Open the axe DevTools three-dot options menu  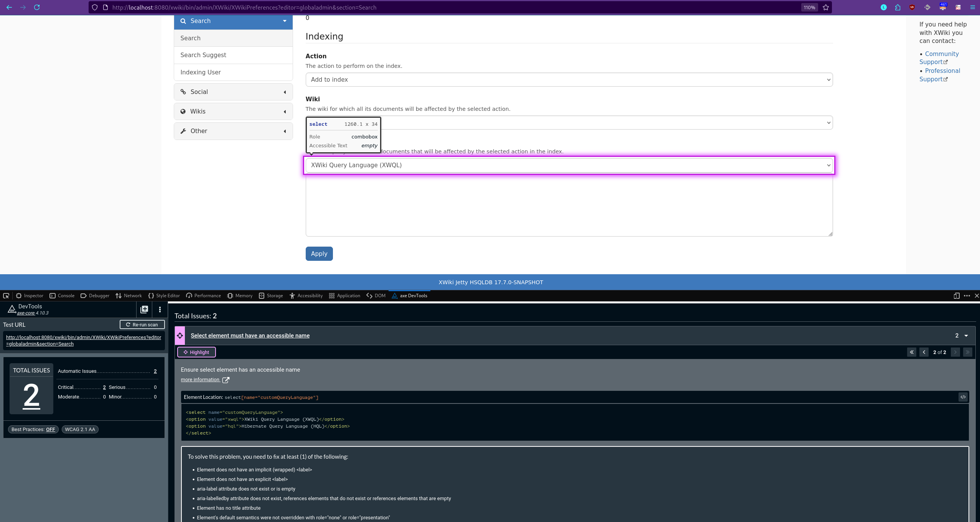click(x=160, y=310)
